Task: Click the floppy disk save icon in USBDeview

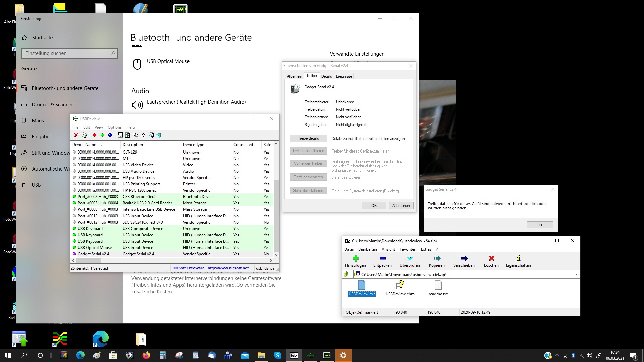Action: click(x=120, y=135)
